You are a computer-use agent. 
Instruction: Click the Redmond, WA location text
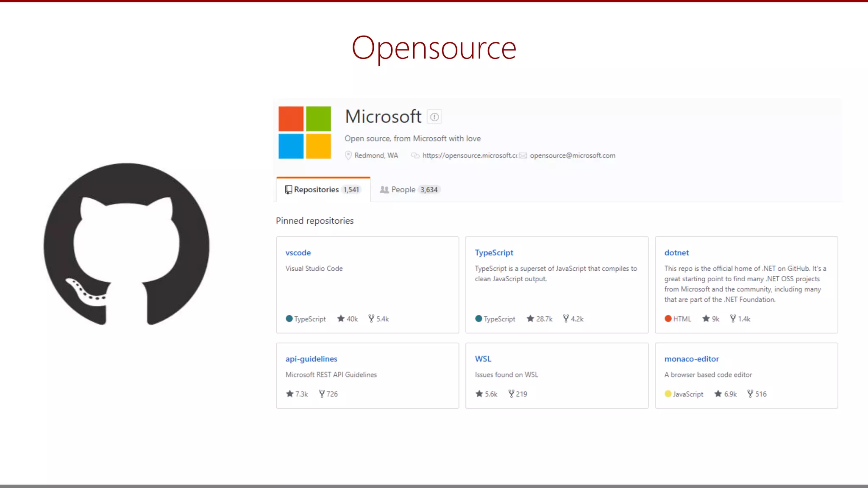376,155
